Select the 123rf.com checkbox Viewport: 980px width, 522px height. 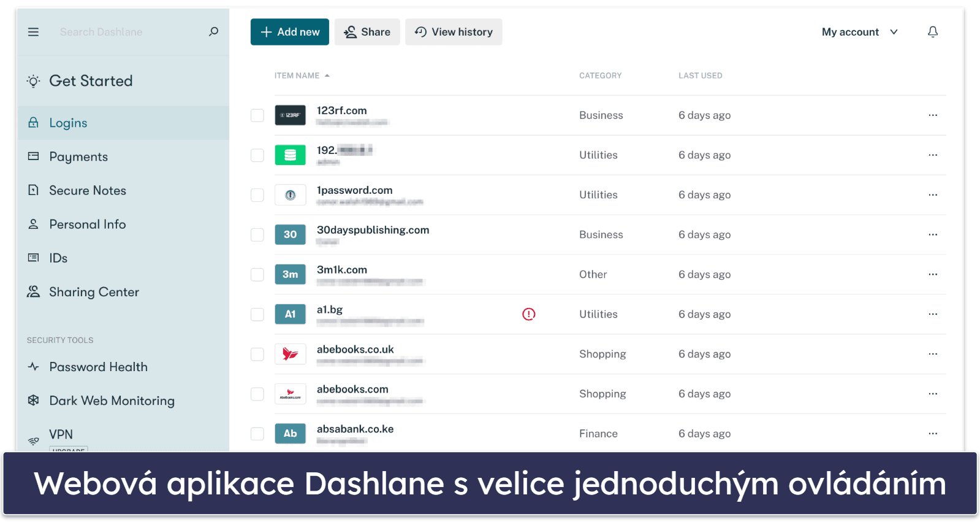pos(257,115)
